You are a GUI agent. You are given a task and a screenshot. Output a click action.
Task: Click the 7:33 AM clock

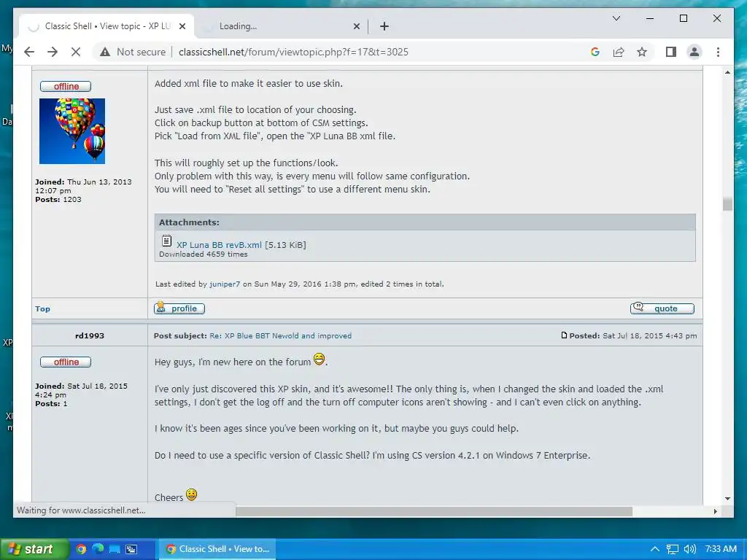(721, 549)
